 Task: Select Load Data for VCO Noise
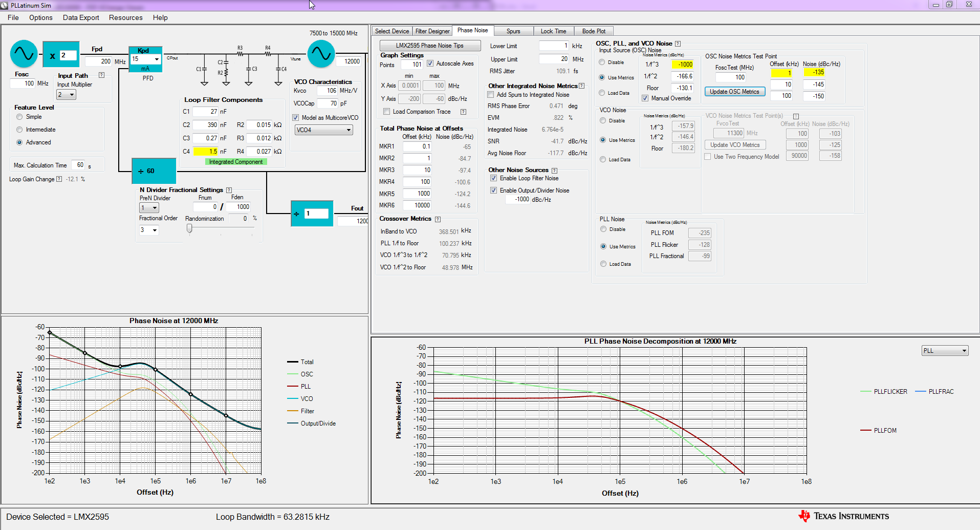(603, 160)
